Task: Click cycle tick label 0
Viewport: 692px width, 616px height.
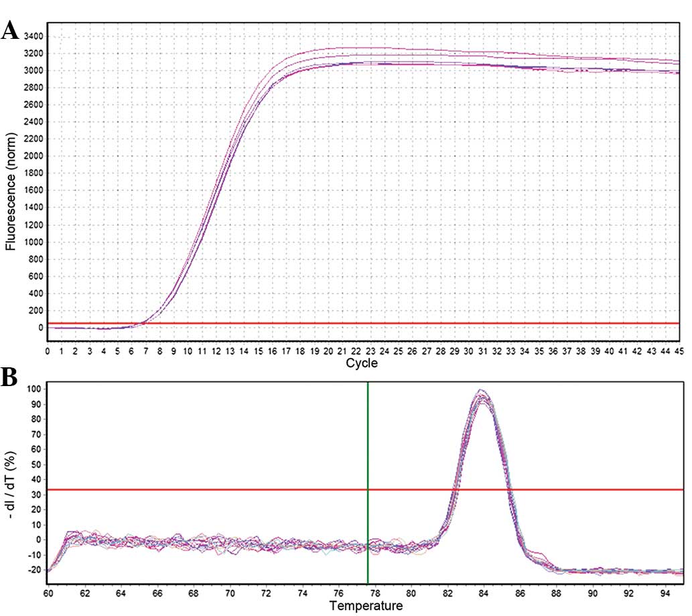Action: tap(48, 351)
